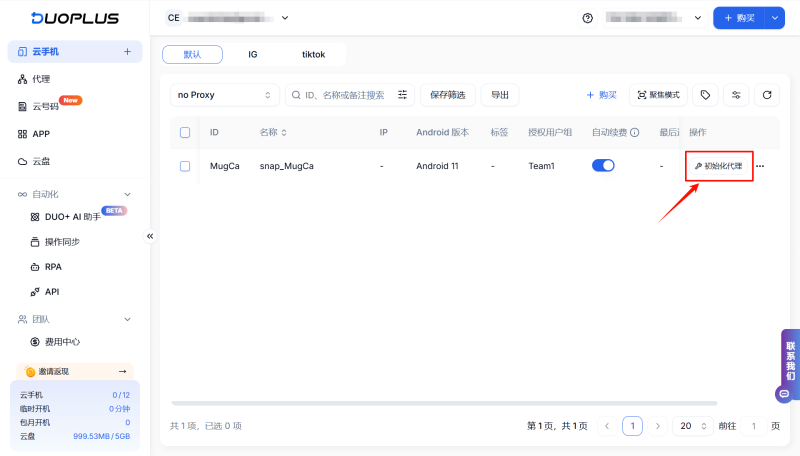Open the three-dot more actions menu
Viewport: 800px width, 456px height.
click(x=760, y=166)
